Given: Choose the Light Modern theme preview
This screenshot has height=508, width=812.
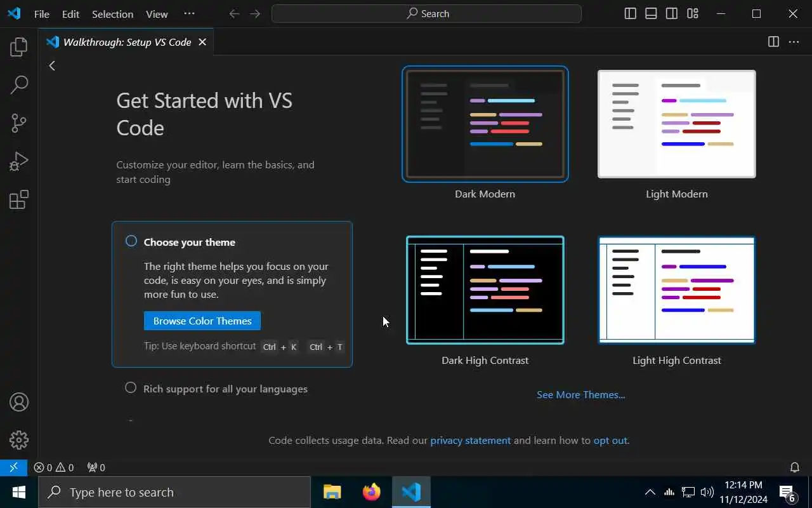Looking at the screenshot, I should click(x=677, y=124).
